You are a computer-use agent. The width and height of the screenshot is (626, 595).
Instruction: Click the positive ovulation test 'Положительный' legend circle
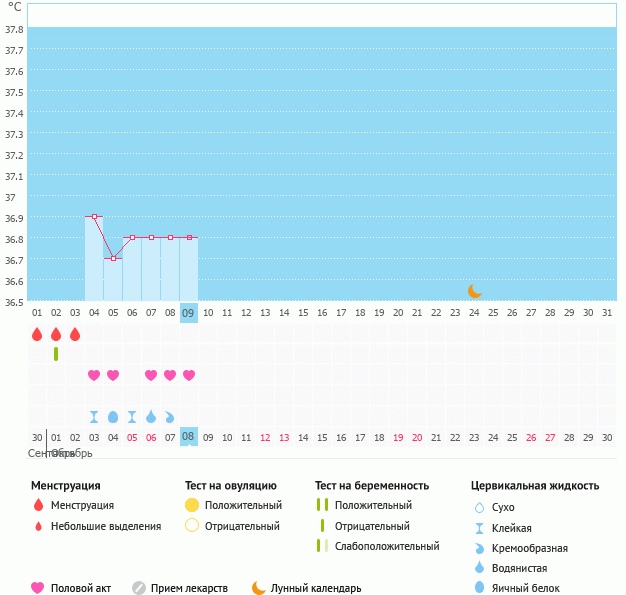[192, 506]
